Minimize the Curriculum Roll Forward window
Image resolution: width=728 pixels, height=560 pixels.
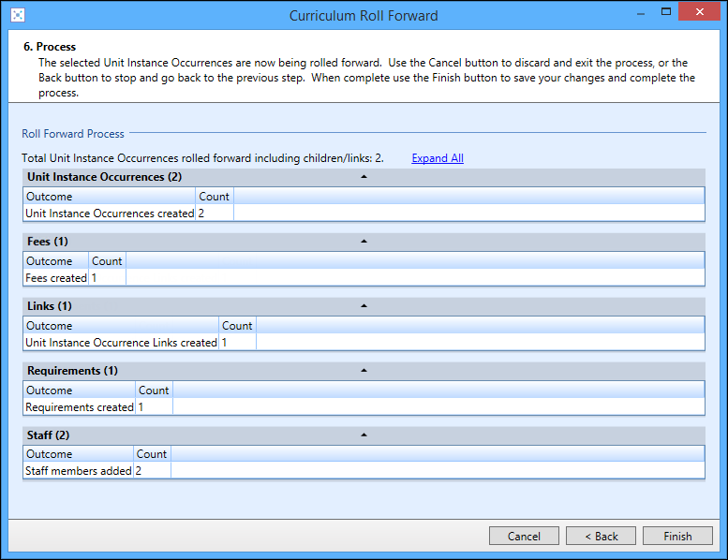pos(642,13)
